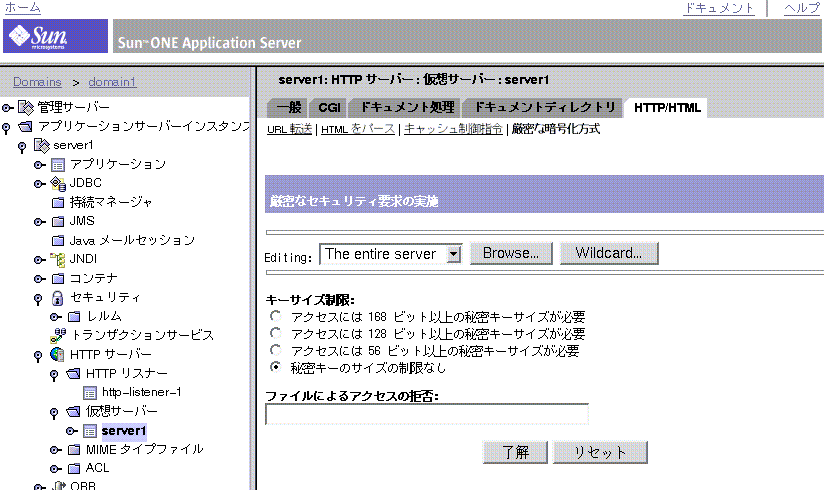
Task: Click the セキュリティ padlock icon
Action: click(x=58, y=298)
